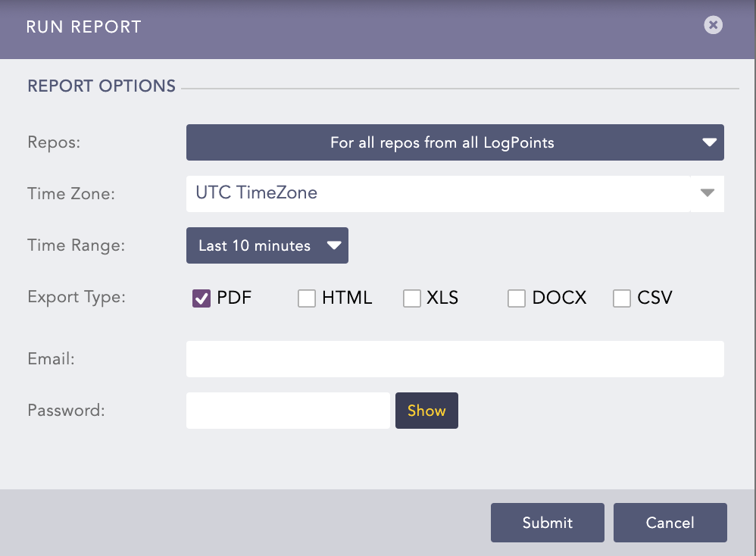Click the down arrow inside Last 10 minutes
The width and height of the screenshot is (756, 556).
[x=333, y=245]
